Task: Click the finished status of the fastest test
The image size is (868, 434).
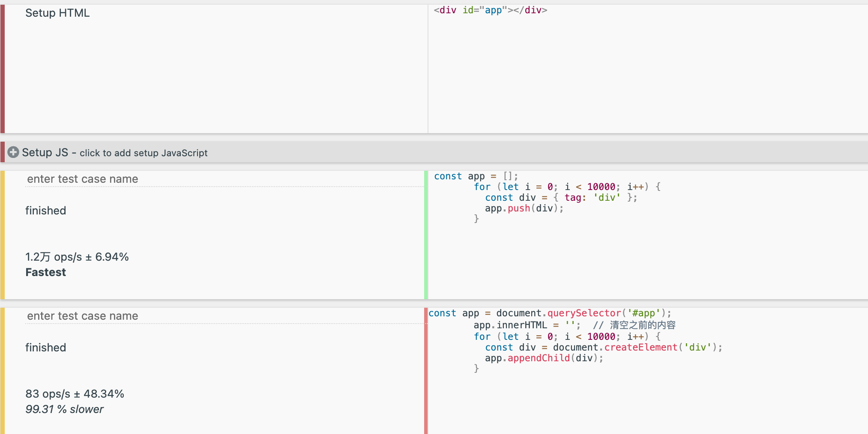Action: (46, 211)
